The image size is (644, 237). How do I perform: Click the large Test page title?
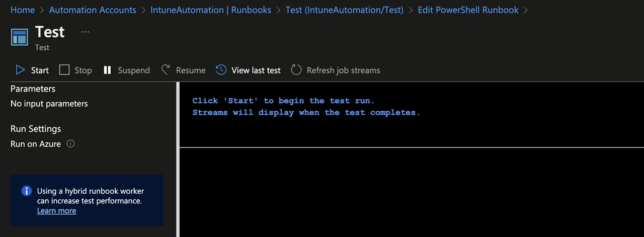point(50,32)
